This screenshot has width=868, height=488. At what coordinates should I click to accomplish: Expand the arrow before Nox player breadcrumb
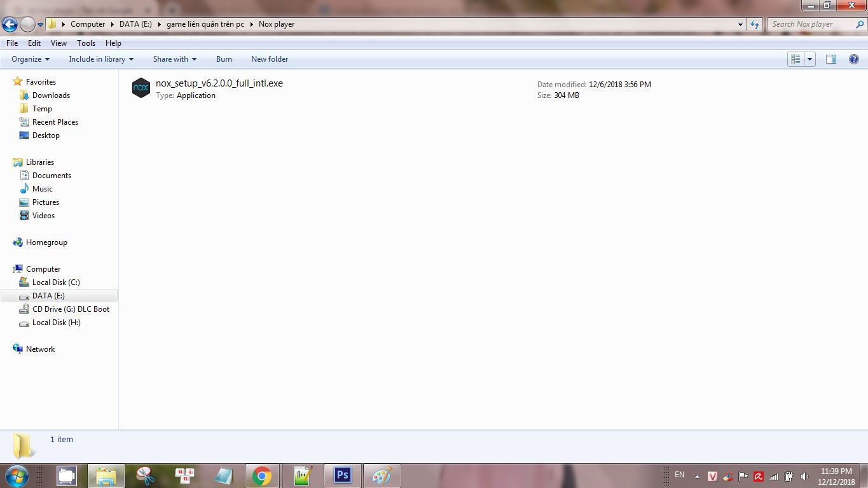click(x=252, y=24)
